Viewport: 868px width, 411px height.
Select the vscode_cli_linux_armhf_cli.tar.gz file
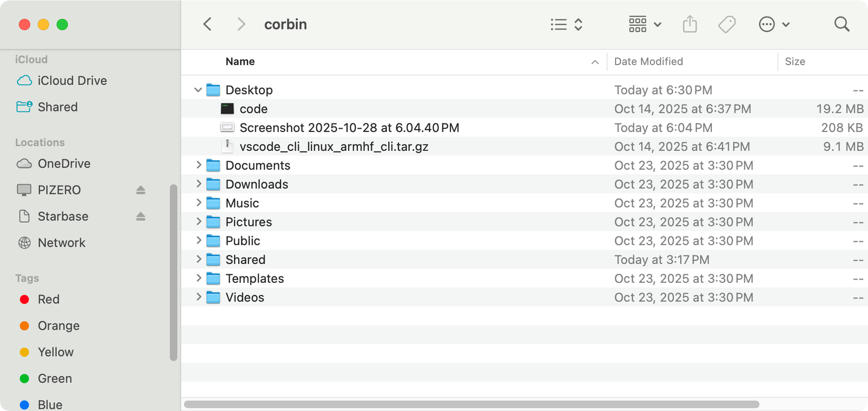[x=334, y=147]
